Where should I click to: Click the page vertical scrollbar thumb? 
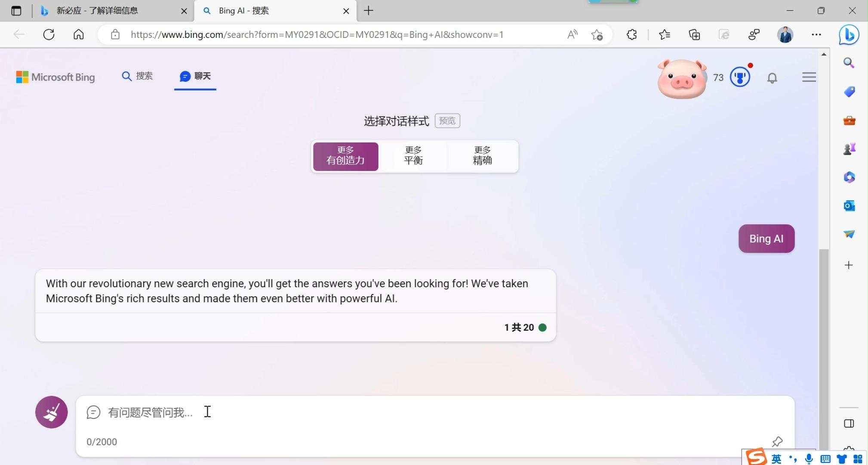coord(823,350)
